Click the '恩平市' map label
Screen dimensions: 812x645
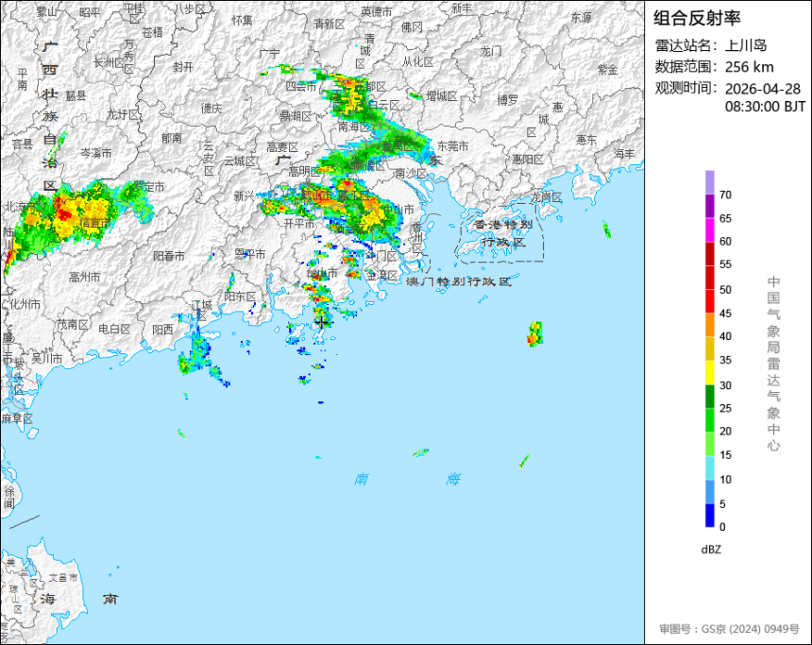pyautogui.click(x=250, y=254)
